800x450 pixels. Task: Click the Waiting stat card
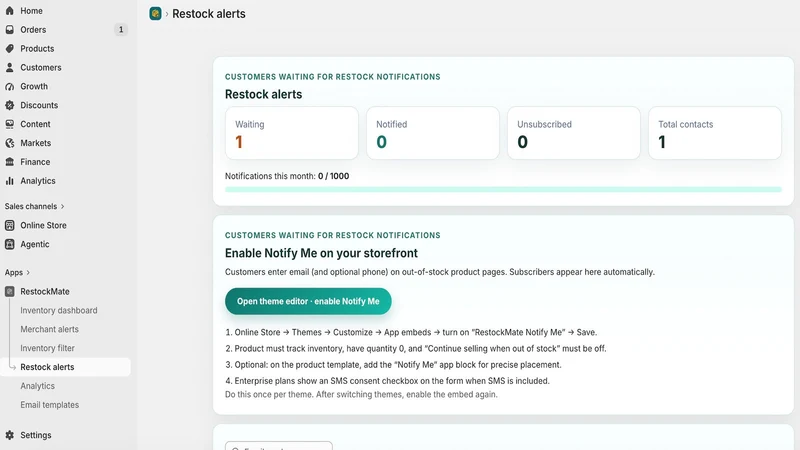pyautogui.click(x=292, y=133)
